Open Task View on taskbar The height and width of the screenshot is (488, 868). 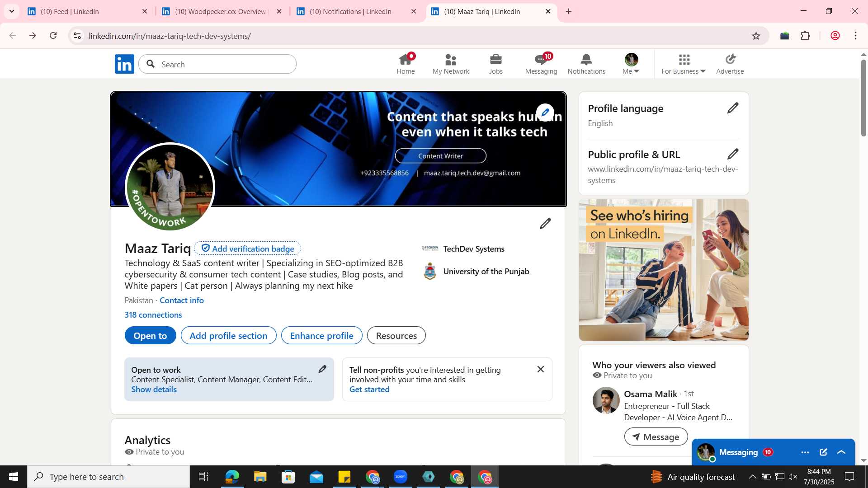click(x=203, y=477)
